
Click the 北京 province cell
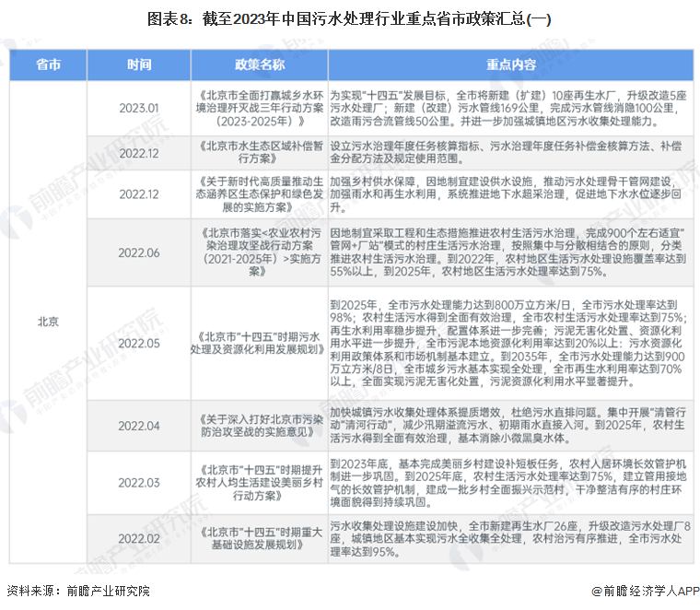tap(49, 322)
